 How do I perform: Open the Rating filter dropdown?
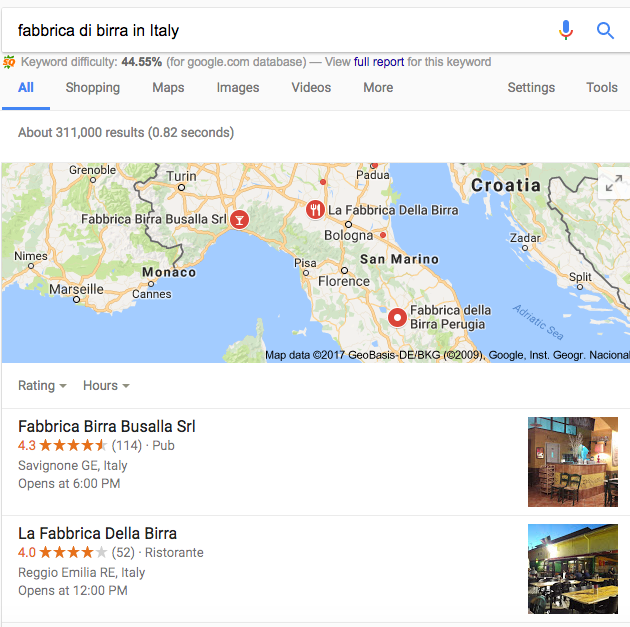coord(42,385)
